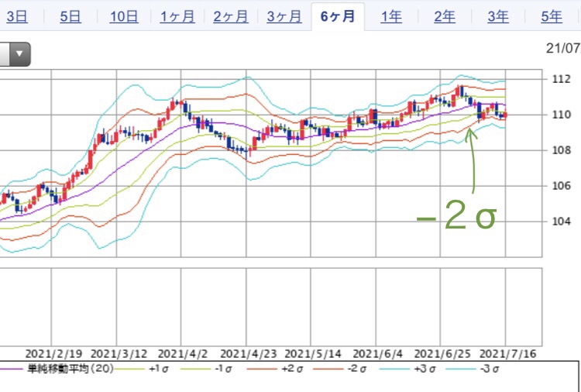Click the 2021/3/12 date label
This screenshot has width=581, height=392.
119,354
